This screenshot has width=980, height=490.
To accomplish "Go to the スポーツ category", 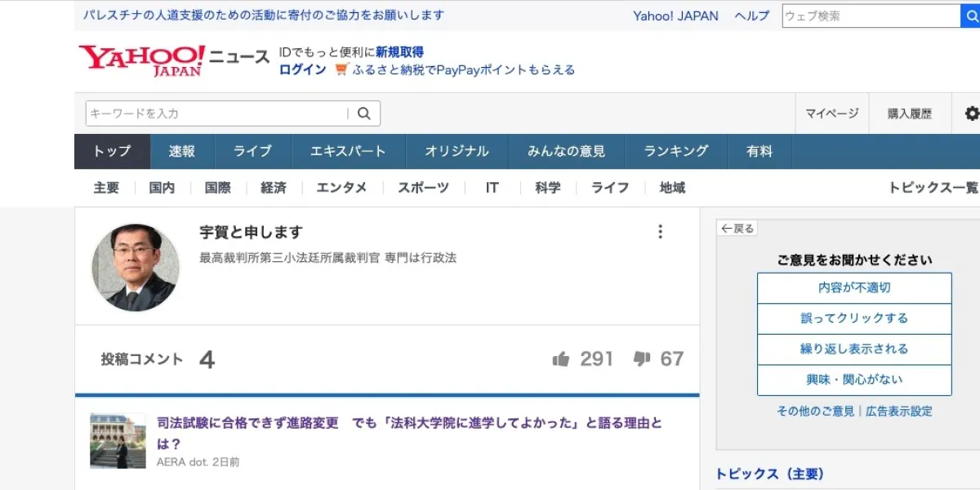I will click(x=423, y=188).
